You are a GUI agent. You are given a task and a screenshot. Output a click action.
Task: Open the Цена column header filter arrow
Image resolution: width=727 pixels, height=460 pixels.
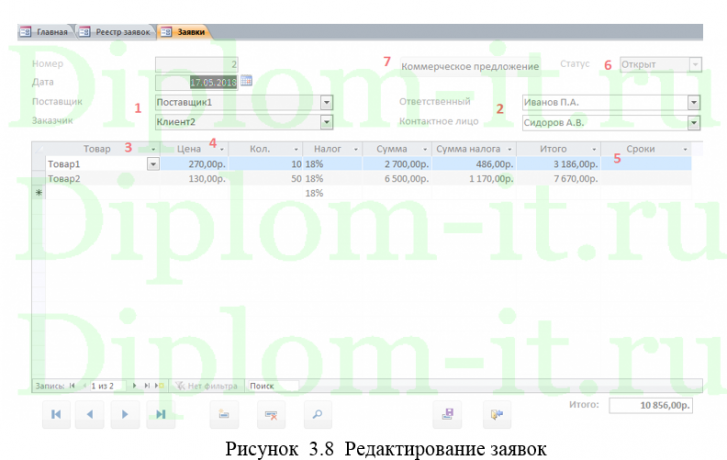tap(222, 149)
